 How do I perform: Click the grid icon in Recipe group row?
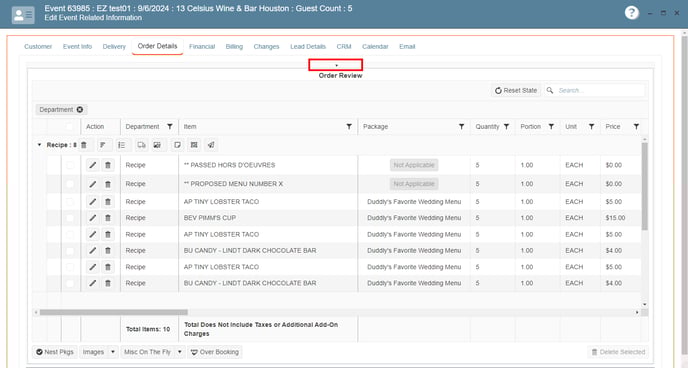point(194,145)
